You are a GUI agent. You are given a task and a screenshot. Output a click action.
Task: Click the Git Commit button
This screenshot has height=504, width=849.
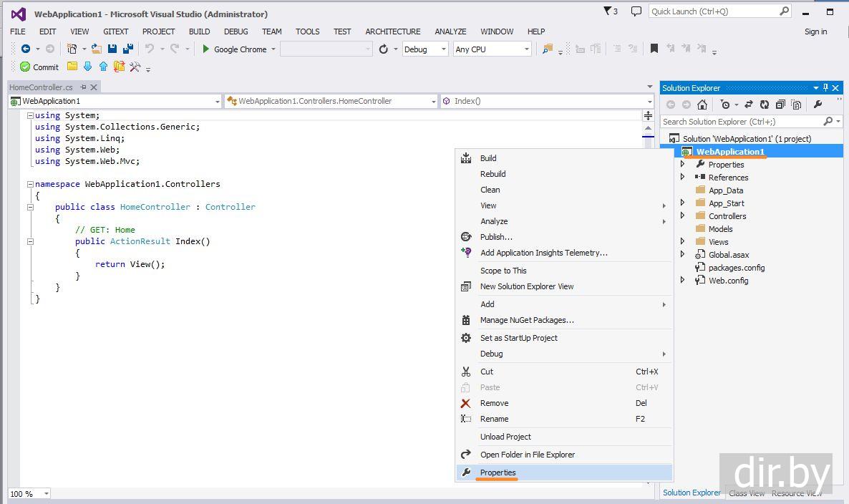point(39,67)
